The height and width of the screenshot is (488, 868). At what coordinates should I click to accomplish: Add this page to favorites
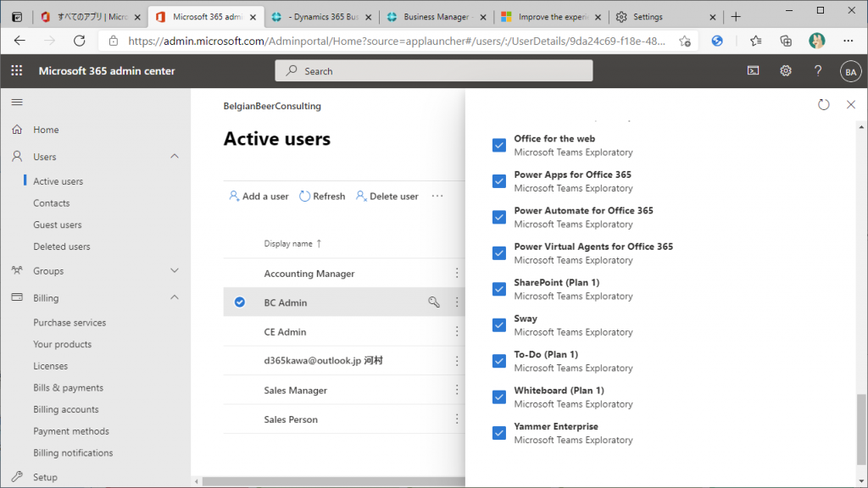[685, 41]
